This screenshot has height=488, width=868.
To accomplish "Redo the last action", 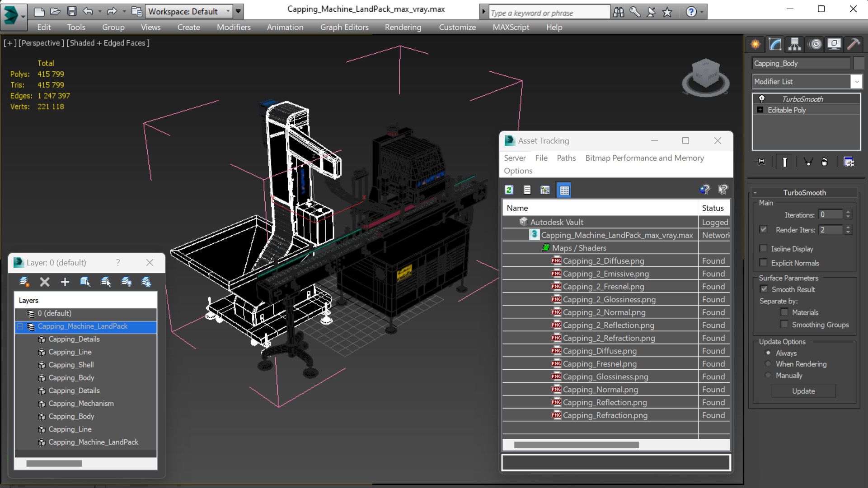I will click(112, 11).
